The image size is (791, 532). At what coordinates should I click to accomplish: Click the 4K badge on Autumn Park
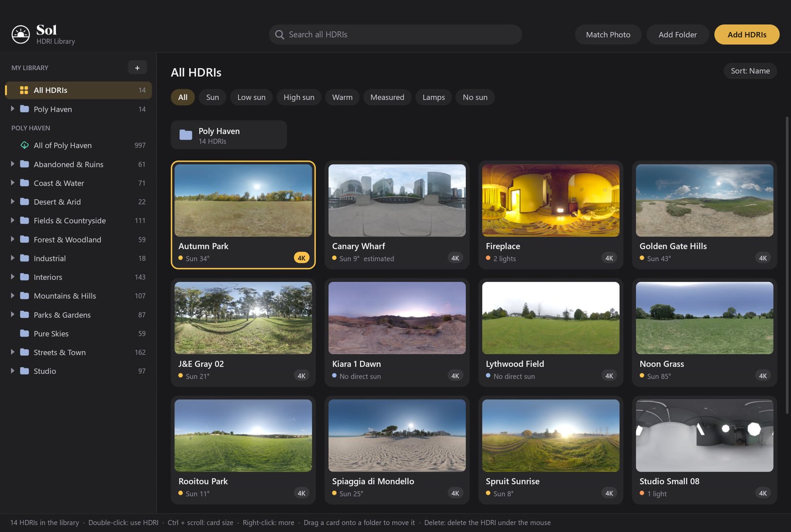[302, 258]
